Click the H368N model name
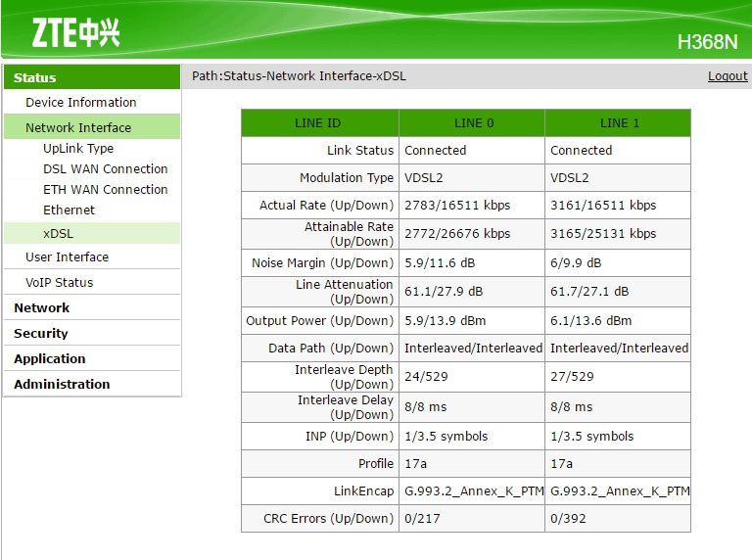Screen dimensions: 752x560 pyautogui.click(x=707, y=42)
